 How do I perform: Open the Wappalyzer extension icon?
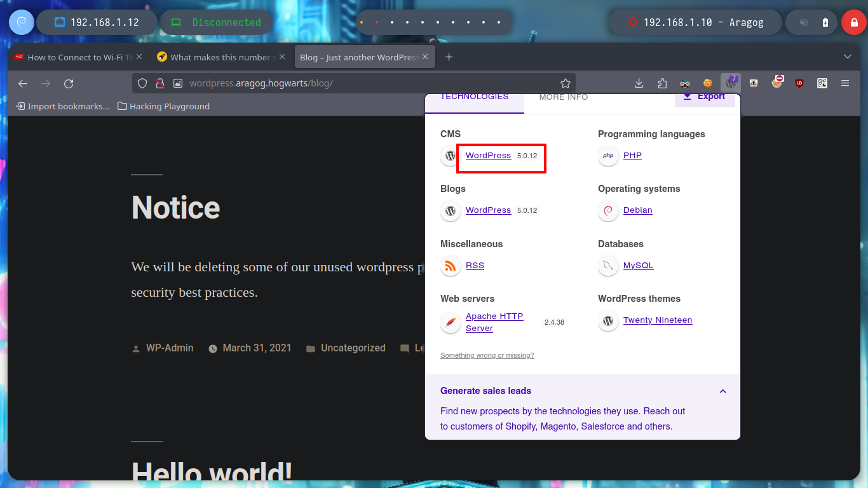pyautogui.click(x=730, y=83)
